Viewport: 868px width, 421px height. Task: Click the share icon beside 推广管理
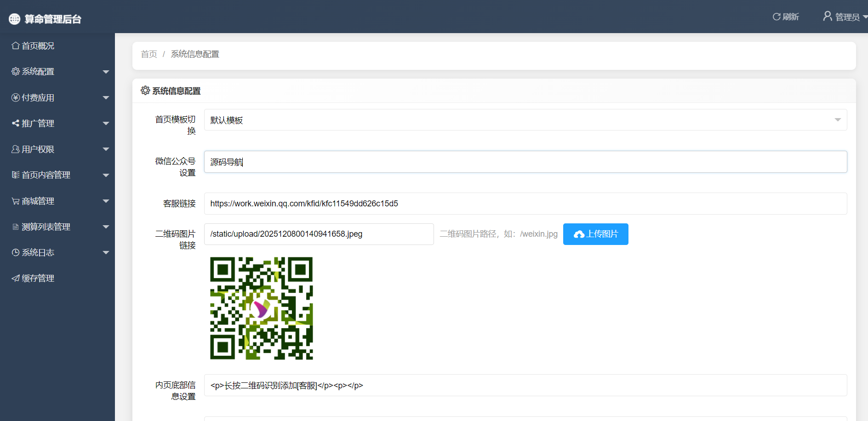pyautogui.click(x=16, y=123)
